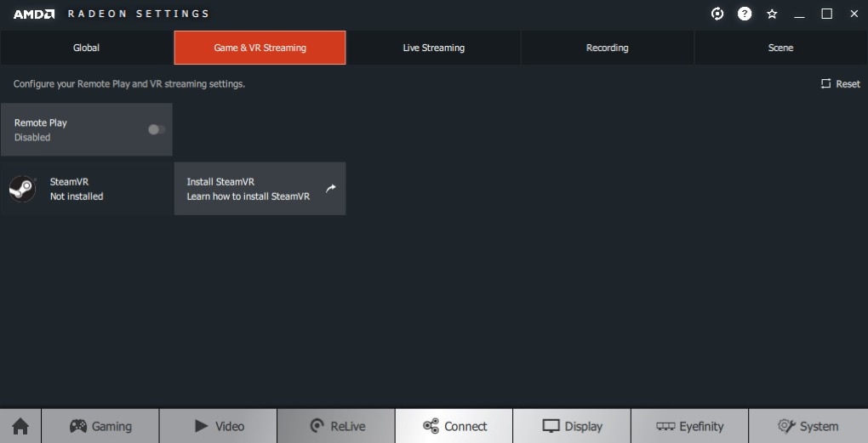Switch to the Recording tab
The width and height of the screenshot is (868, 443).
point(608,48)
